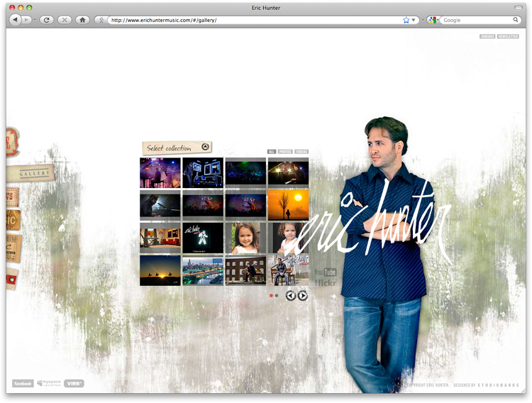Visit the VIRB page
The height and width of the screenshot is (403, 532).
click(74, 383)
